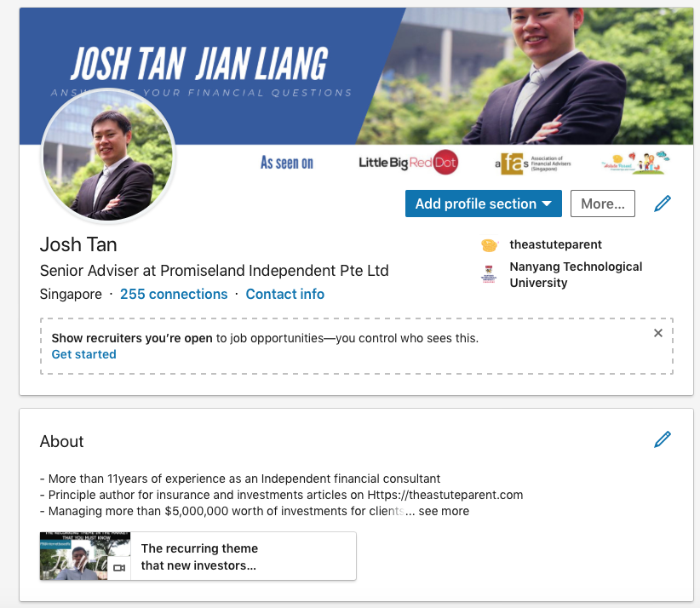
Task: Open the Add profile section dropdown
Action: (x=484, y=204)
